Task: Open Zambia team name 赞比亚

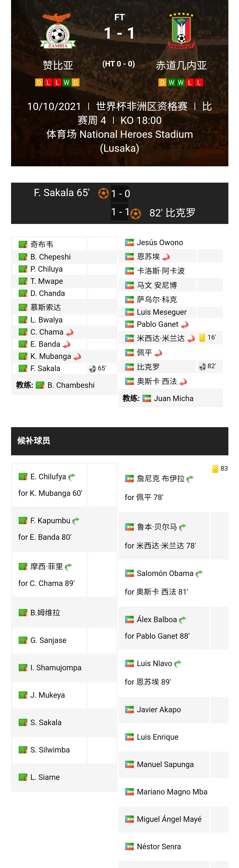Action: point(58,65)
